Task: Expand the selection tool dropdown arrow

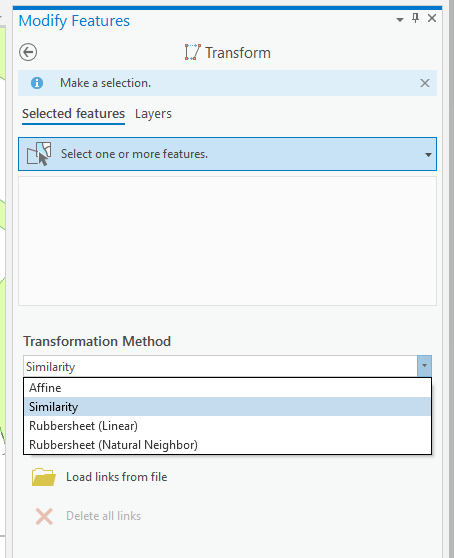Action: (x=428, y=154)
